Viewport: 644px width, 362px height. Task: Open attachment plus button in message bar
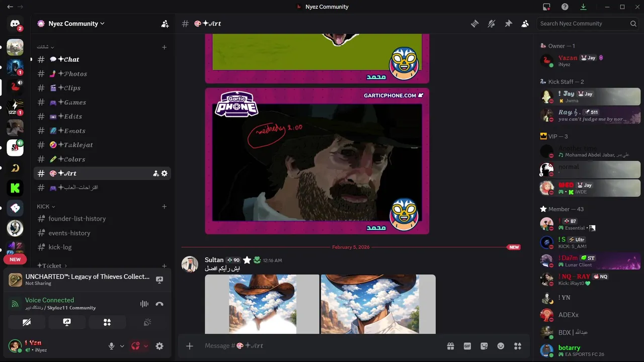click(190, 346)
